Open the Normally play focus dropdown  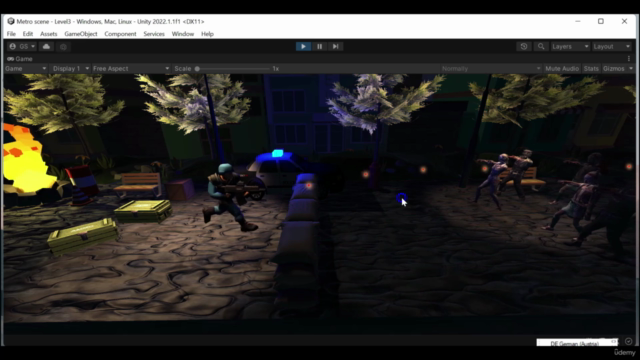[491, 69]
